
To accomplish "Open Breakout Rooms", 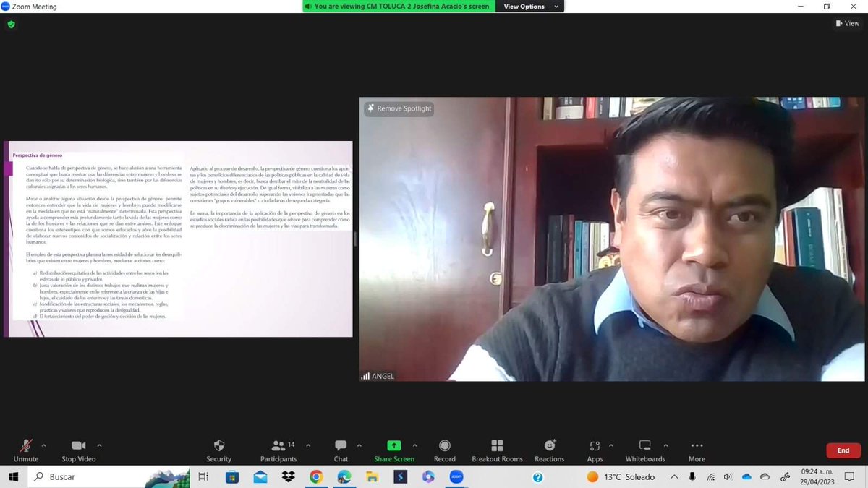I will 497,450.
